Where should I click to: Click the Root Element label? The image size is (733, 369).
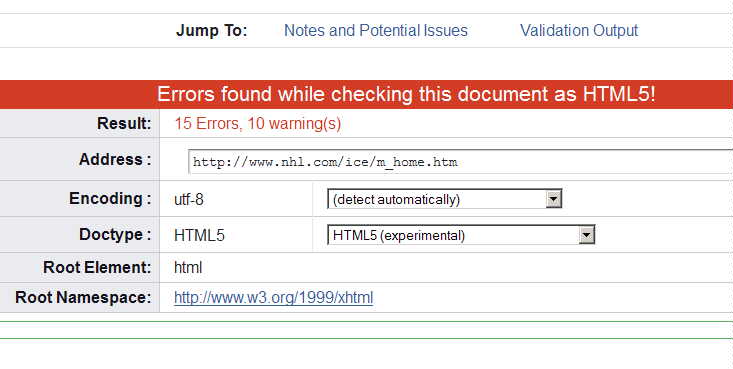pyautogui.click(x=97, y=268)
